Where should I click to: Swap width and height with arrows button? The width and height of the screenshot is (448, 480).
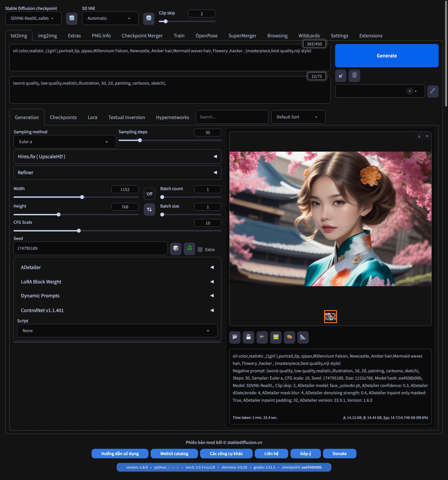coord(149,209)
